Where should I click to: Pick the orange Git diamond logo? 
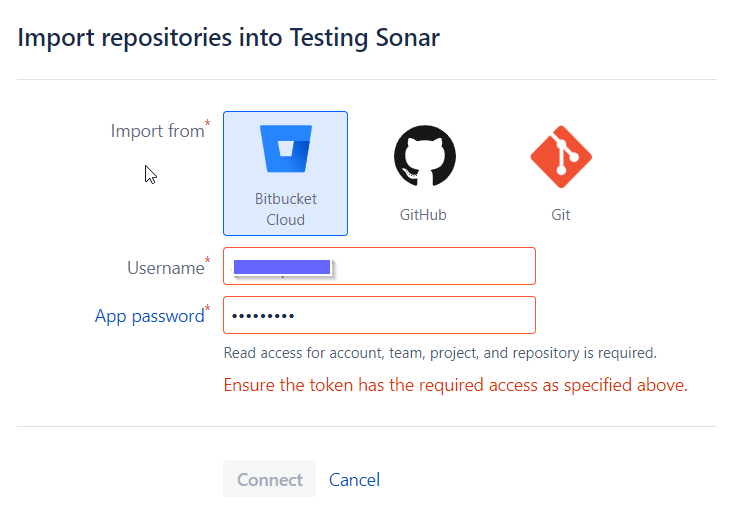(561, 157)
